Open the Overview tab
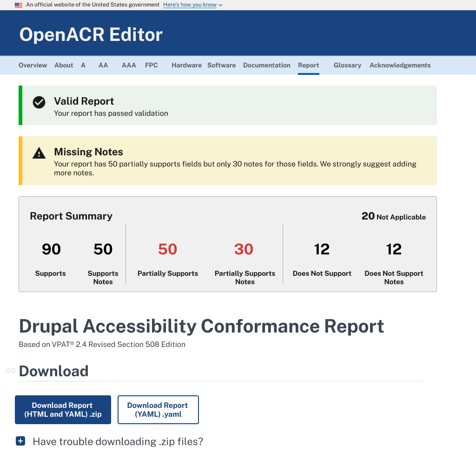 pos(33,65)
